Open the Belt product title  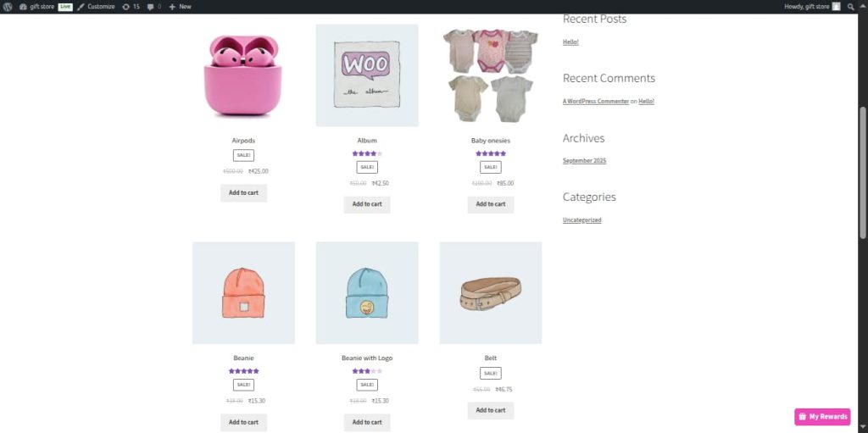pos(491,358)
